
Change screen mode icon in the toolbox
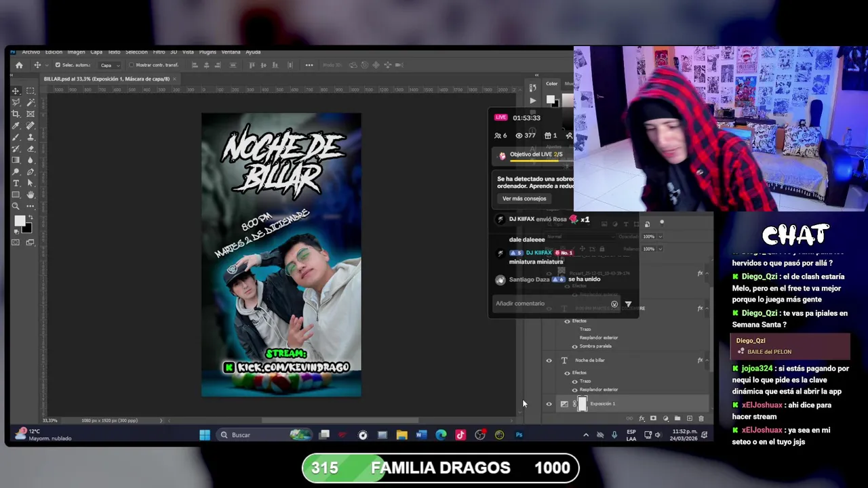pos(31,242)
